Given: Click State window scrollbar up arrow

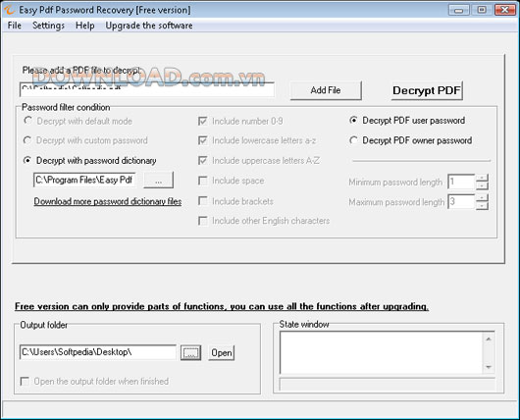Looking at the screenshot, I should click(x=489, y=340).
